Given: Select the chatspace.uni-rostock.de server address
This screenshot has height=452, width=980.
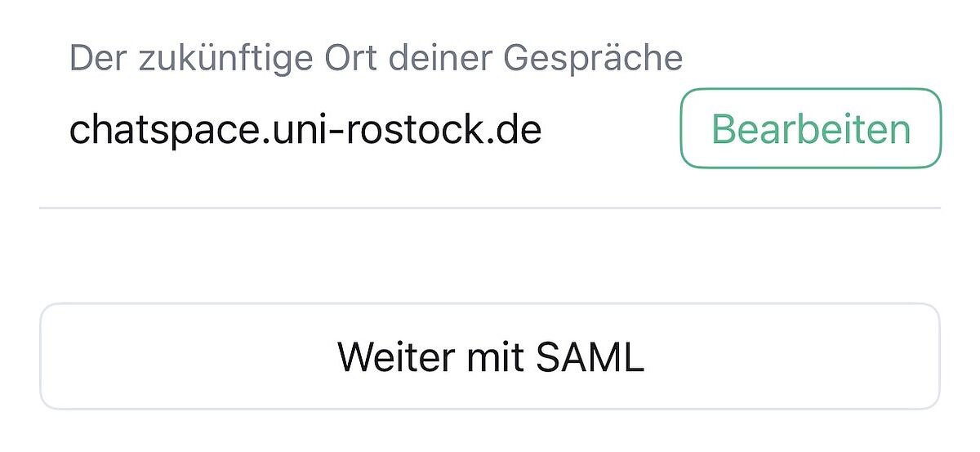Looking at the screenshot, I should click(x=305, y=130).
